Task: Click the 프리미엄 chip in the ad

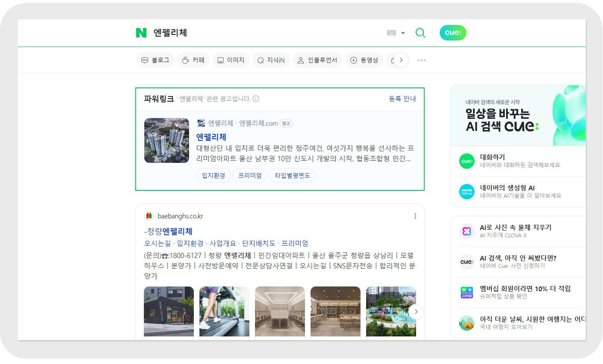Action: [250, 175]
